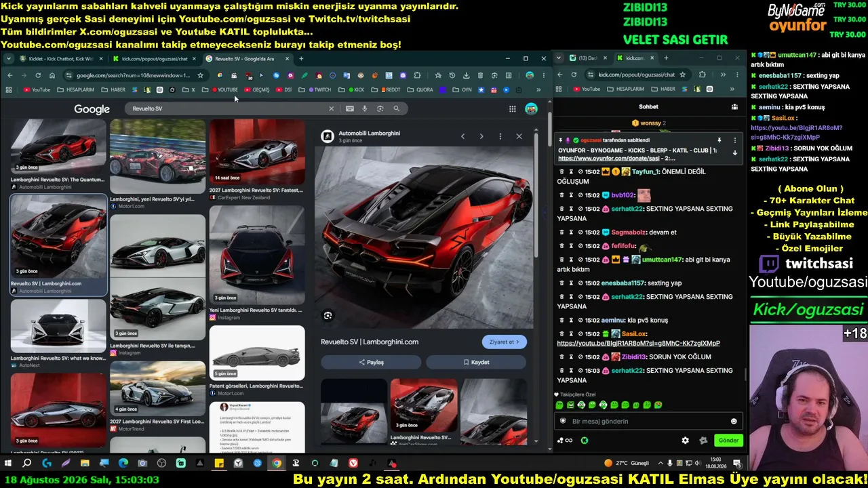
Task: Bookmark the Google search page with the star
Action: click(200, 75)
